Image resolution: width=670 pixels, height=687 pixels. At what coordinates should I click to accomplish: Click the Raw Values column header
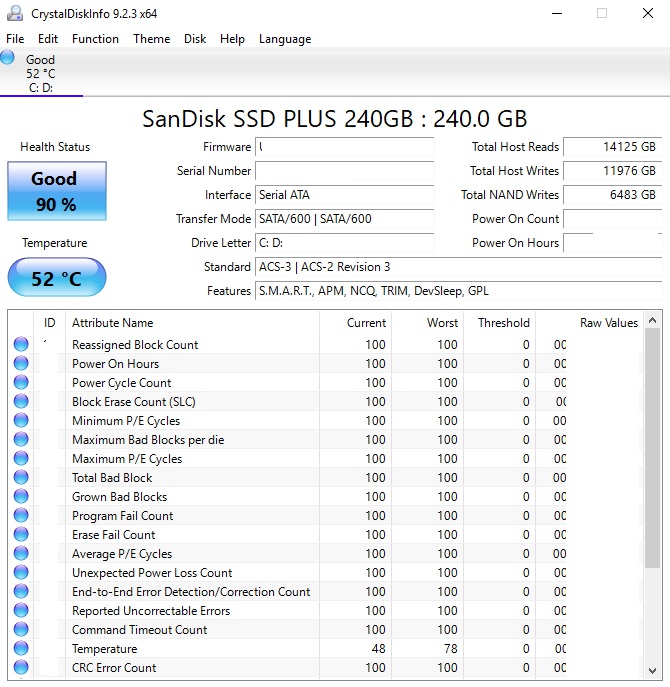tap(590, 323)
